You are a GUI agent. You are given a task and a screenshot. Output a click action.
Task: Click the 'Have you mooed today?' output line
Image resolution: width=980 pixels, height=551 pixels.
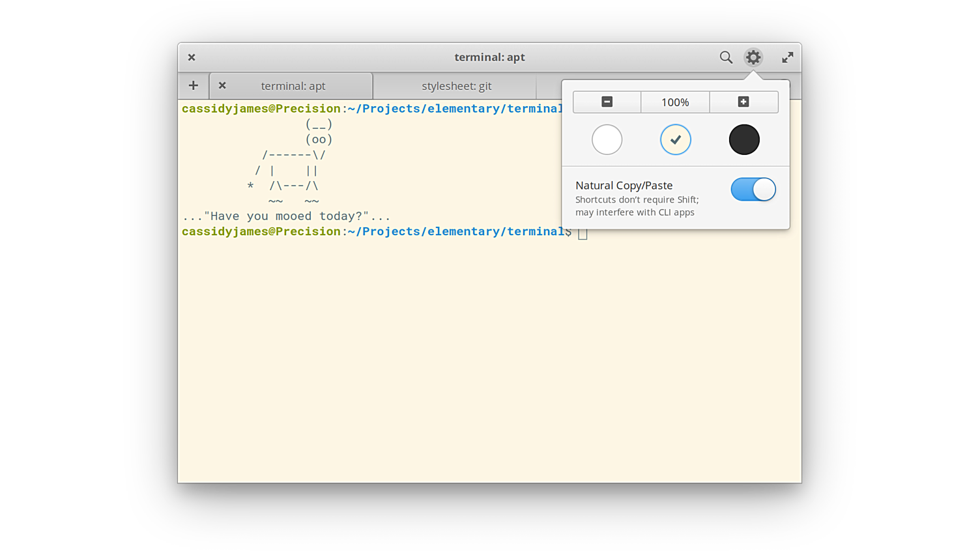(x=287, y=216)
